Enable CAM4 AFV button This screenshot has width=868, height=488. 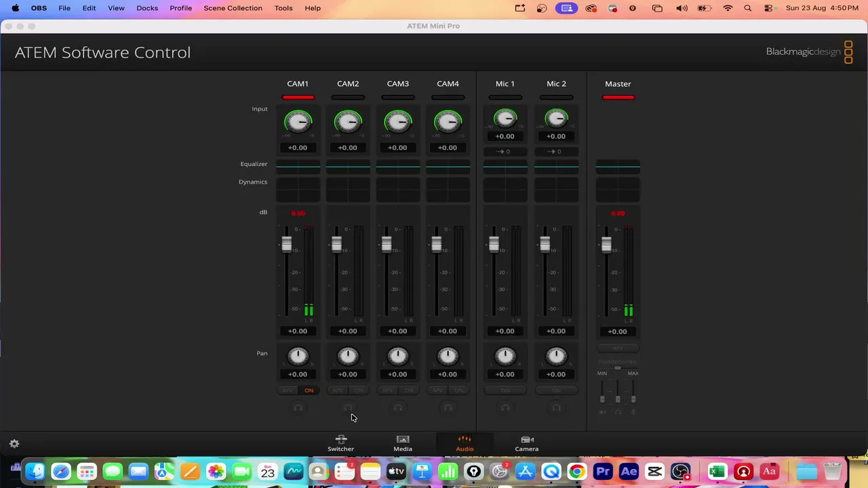438,390
